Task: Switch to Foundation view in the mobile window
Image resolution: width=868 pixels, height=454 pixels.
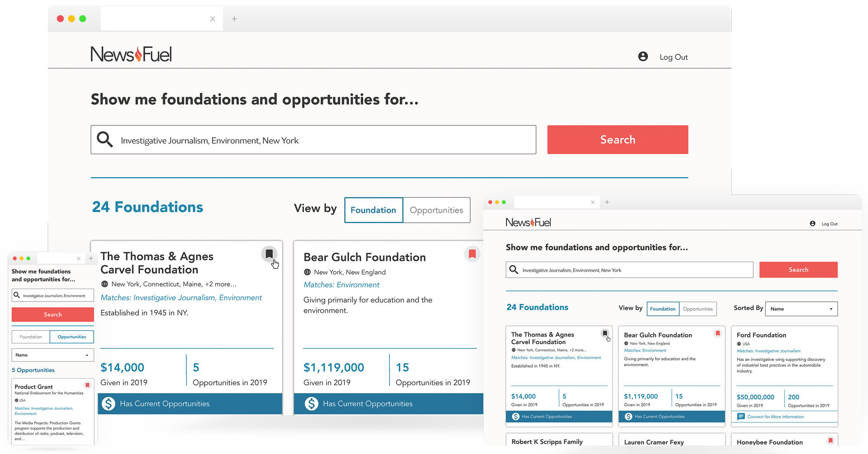Action: point(30,337)
